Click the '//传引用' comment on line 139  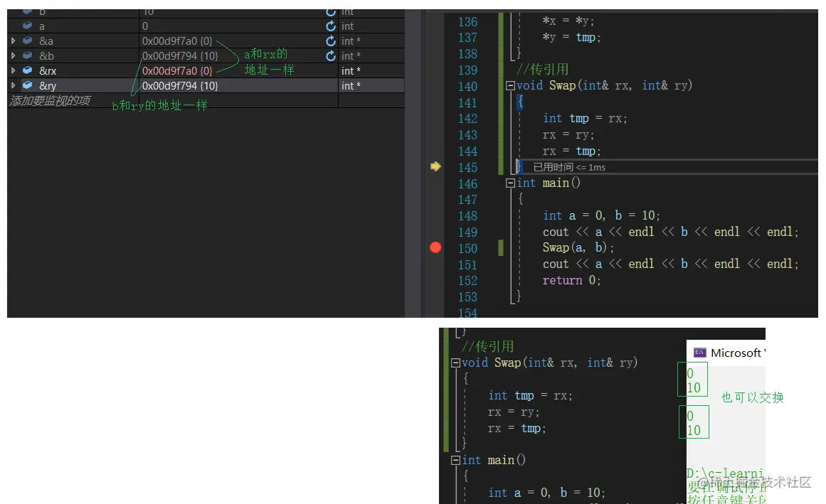click(x=542, y=70)
